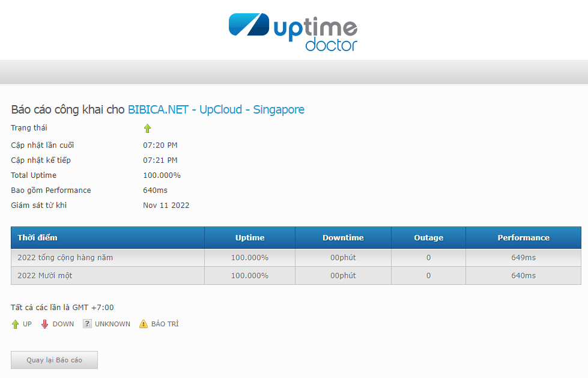Click uptime 100.000% in the Mười một row
This screenshot has height=378, width=588.
(x=250, y=275)
